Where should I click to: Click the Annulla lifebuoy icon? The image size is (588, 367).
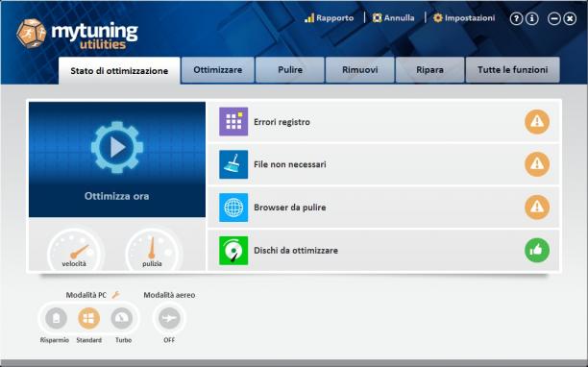(377, 18)
